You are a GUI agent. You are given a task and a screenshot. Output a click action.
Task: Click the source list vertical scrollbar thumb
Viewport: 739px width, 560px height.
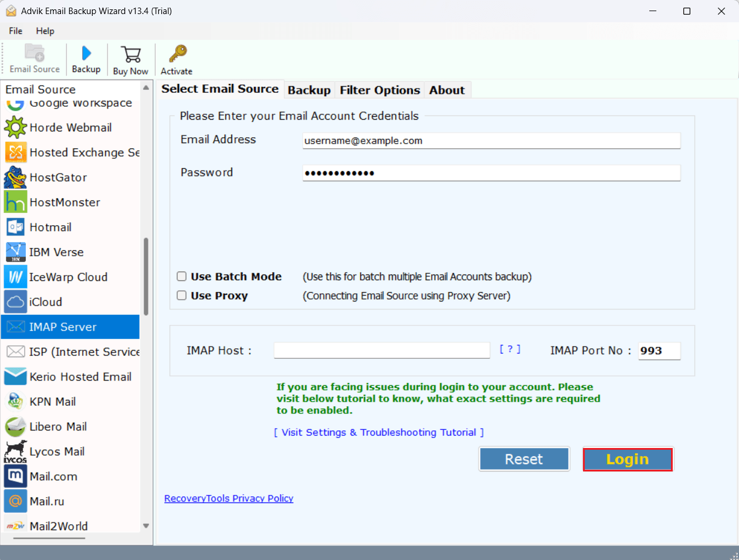146,276
